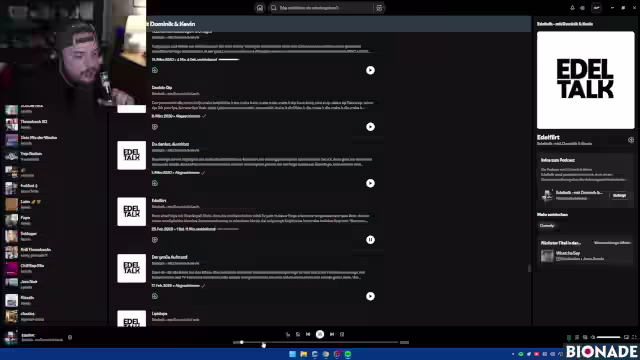The width and height of the screenshot is (640, 360).
Task: Play the Double Dip episode
Action: click(370, 127)
